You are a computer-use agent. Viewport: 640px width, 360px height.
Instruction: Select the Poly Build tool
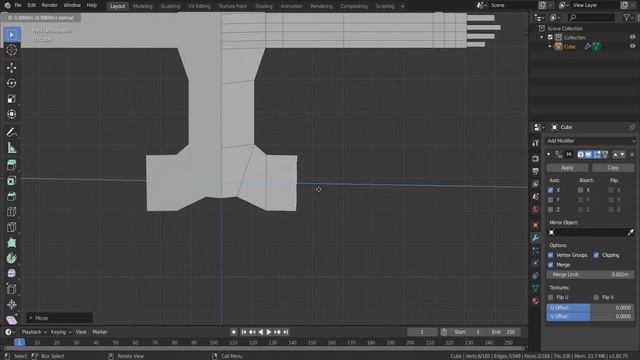coord(11,243)
